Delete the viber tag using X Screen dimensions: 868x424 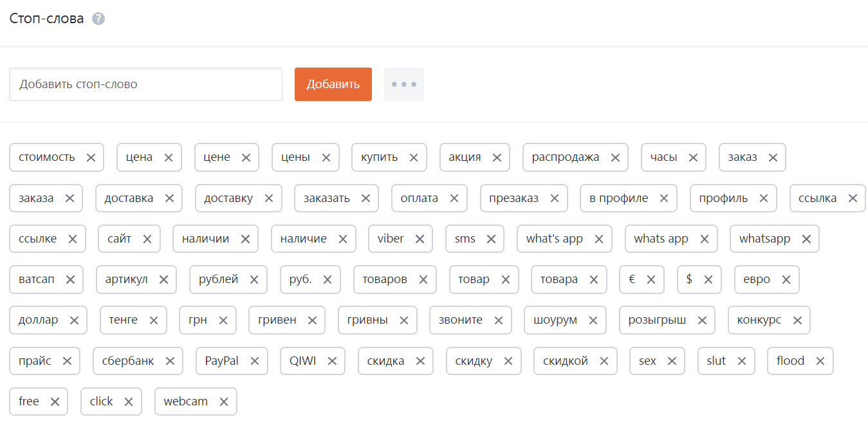pos(420,239)
